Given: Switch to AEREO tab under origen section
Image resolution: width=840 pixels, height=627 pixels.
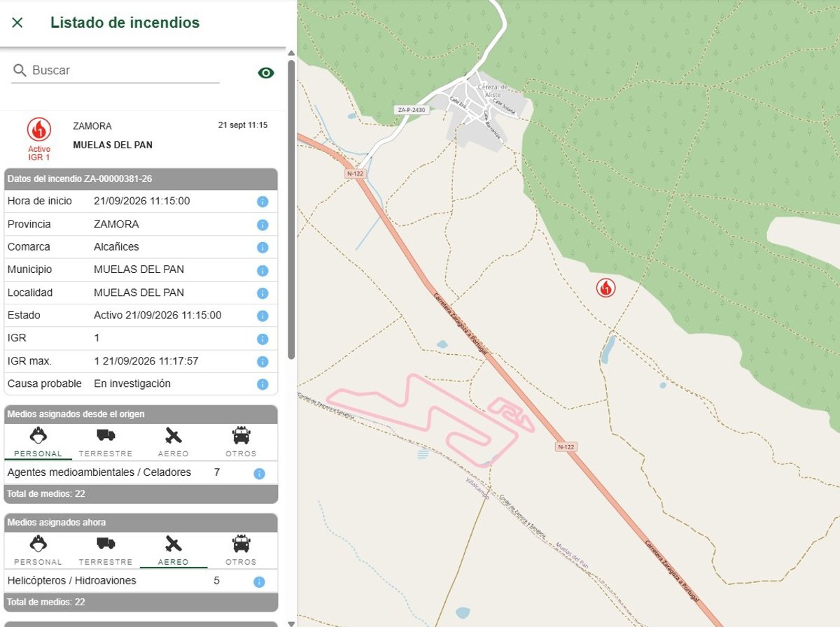Looking at the screenshot, I should coord(174,442).
